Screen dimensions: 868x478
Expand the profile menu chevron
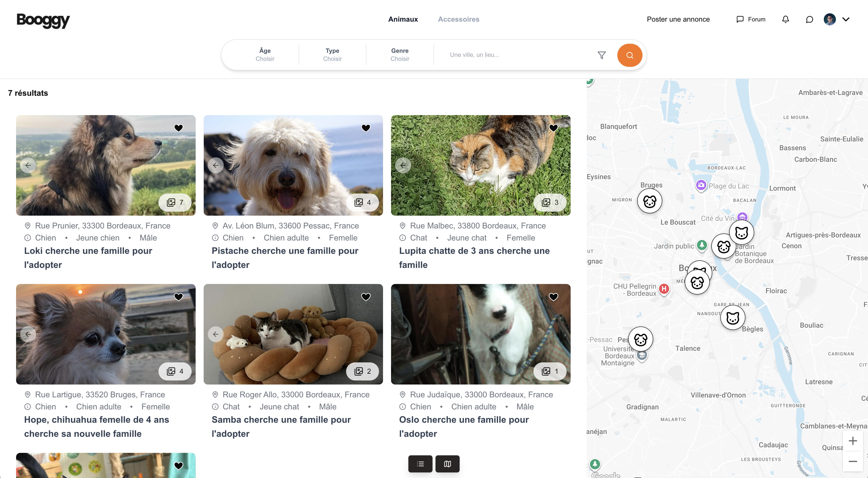coord(846,19)
